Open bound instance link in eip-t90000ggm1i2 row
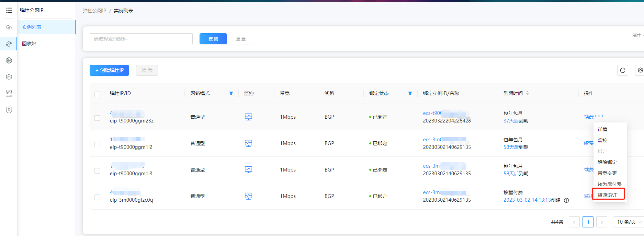 (444, 140)
